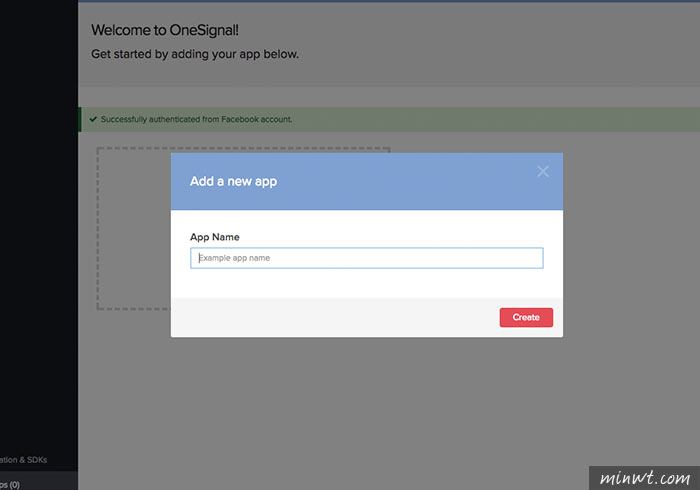
Task: Click the red Create button
Action: (526, 317)
